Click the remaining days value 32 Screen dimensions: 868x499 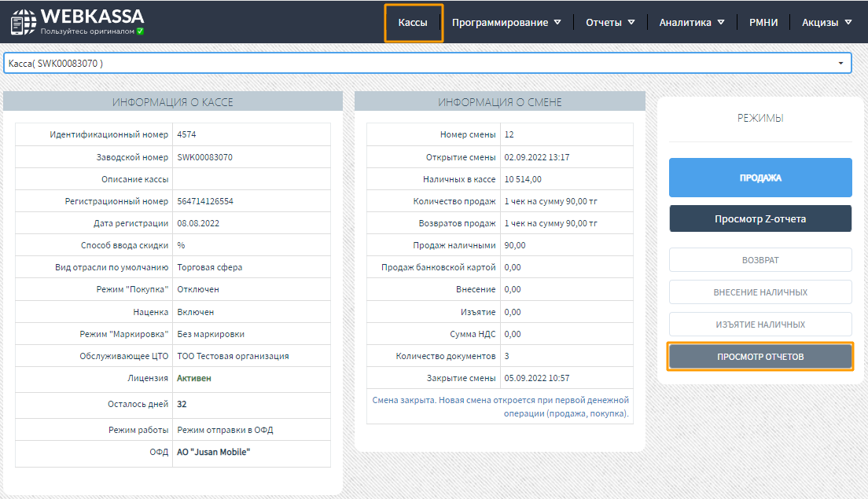[182, 405]
